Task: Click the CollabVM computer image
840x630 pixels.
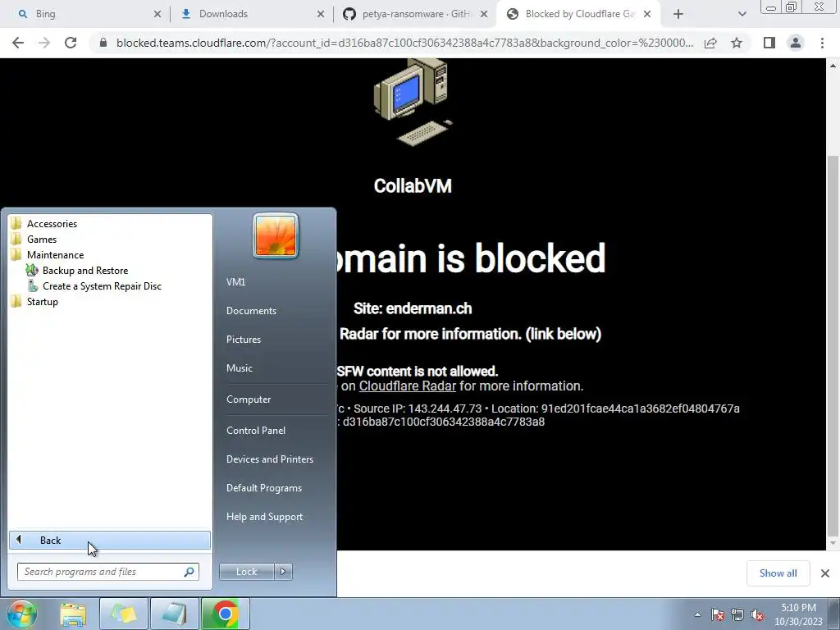Action: pos(413,102)
